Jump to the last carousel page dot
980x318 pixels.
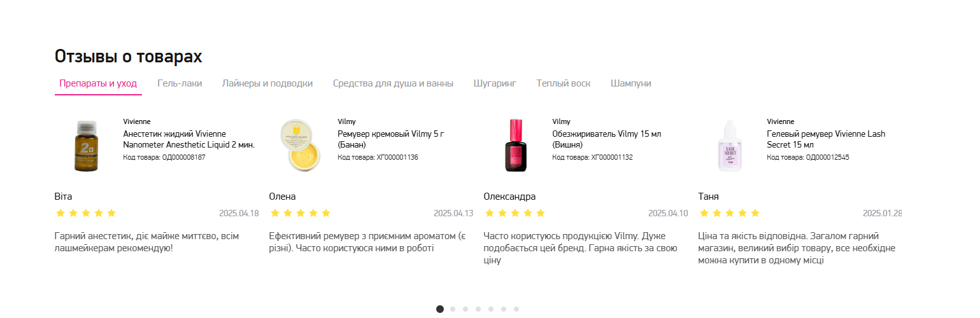click(x=516, y=309)
